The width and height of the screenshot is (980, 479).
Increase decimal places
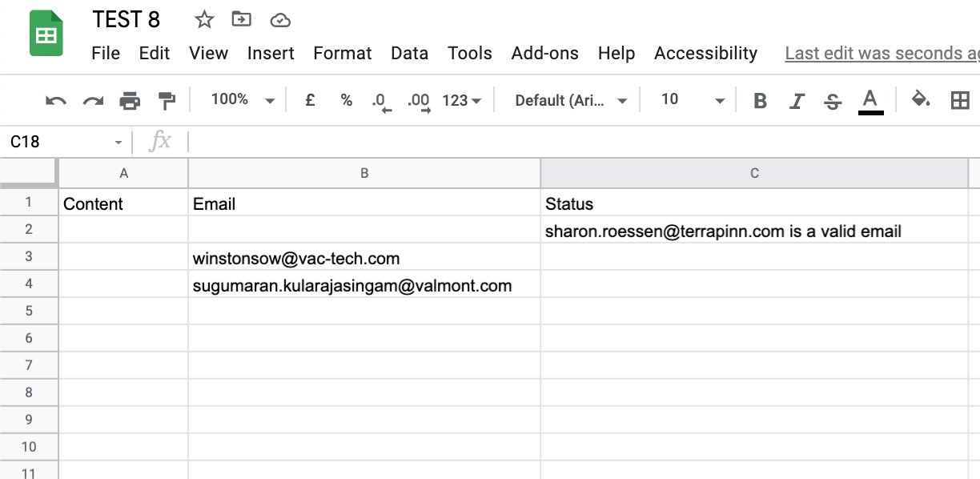(x=419, y=101)
